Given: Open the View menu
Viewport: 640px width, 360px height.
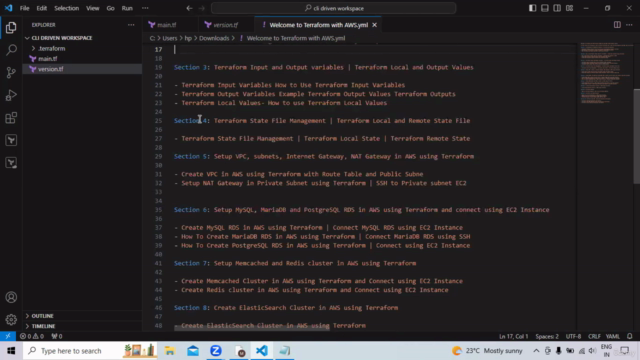Looking at the screenshot, I should [x=93, y=8].
